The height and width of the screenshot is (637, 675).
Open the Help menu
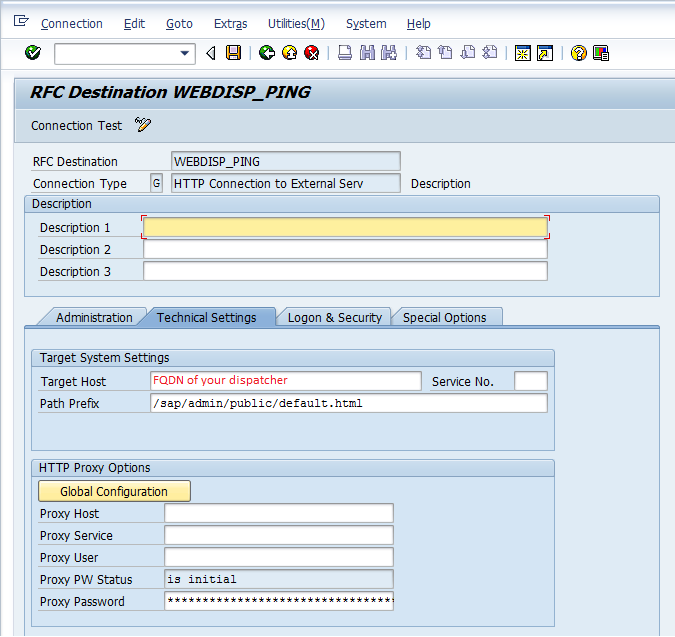pos(418,24)
